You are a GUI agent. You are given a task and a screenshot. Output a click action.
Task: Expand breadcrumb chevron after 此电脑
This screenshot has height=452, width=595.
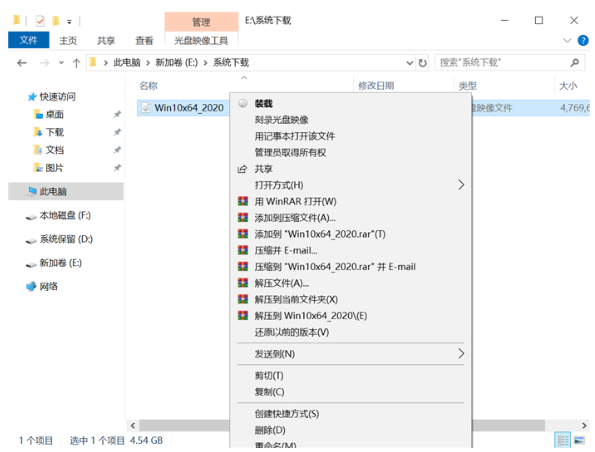coord(148,63)
